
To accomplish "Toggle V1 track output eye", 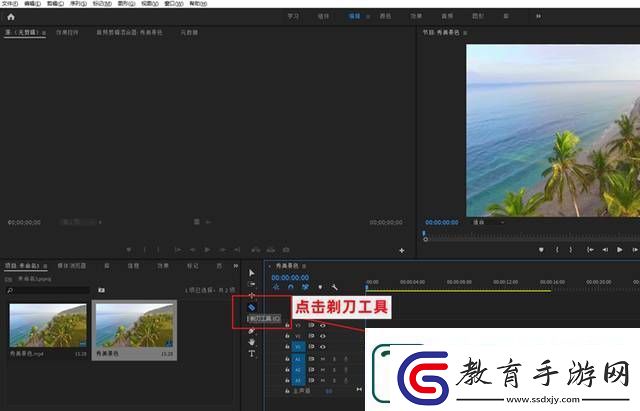I will (323, 347).
